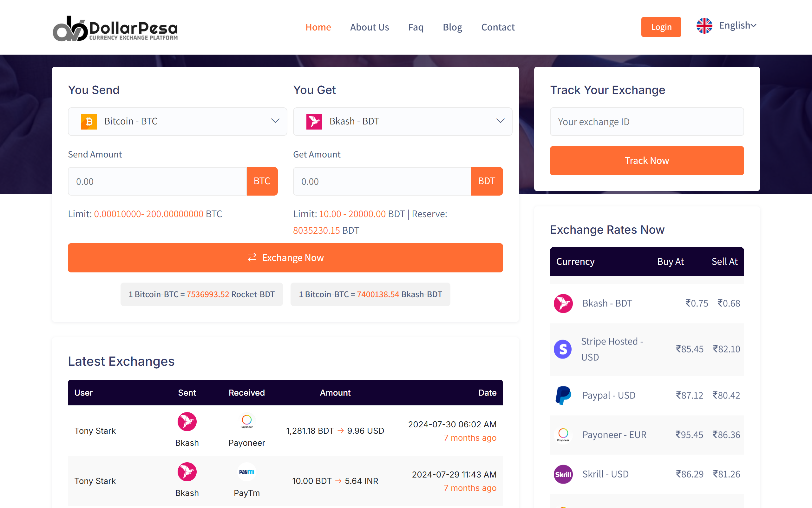Click the '₹81.26' Skrill sell rate

click(726, 474)
